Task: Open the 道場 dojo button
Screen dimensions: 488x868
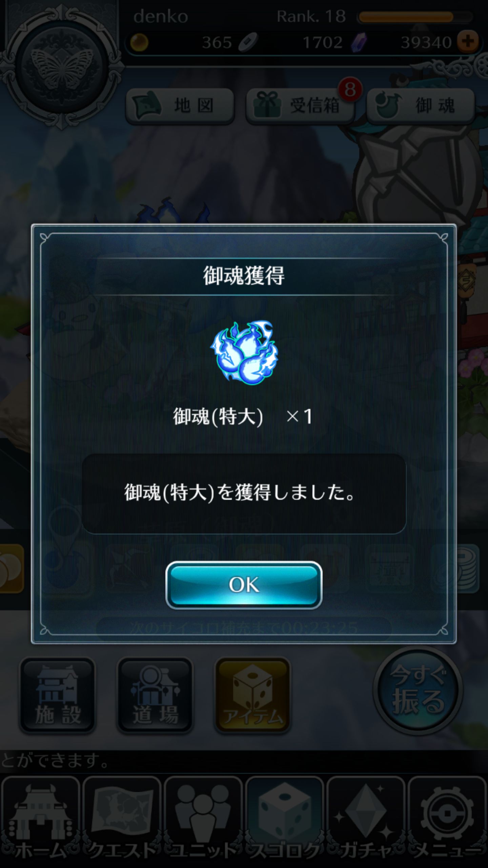Action: coord(155,695)
